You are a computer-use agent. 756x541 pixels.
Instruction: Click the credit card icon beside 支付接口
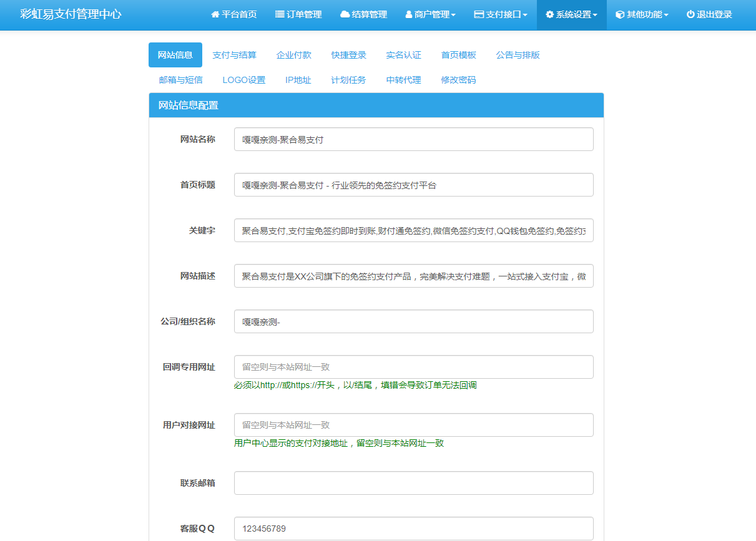tap(479, 14)
